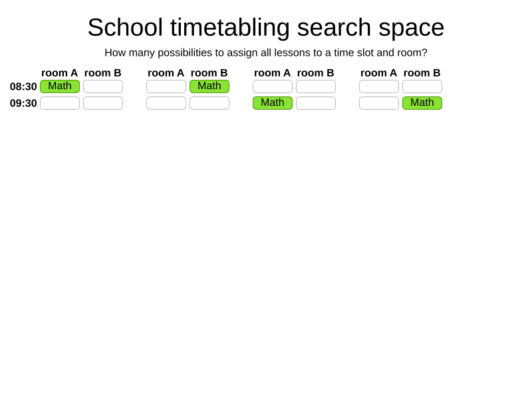The height and width of the screenshot is (399, 532).
Task: Click the third timetable's 'room B' header
Action: [x=316, y=73]
